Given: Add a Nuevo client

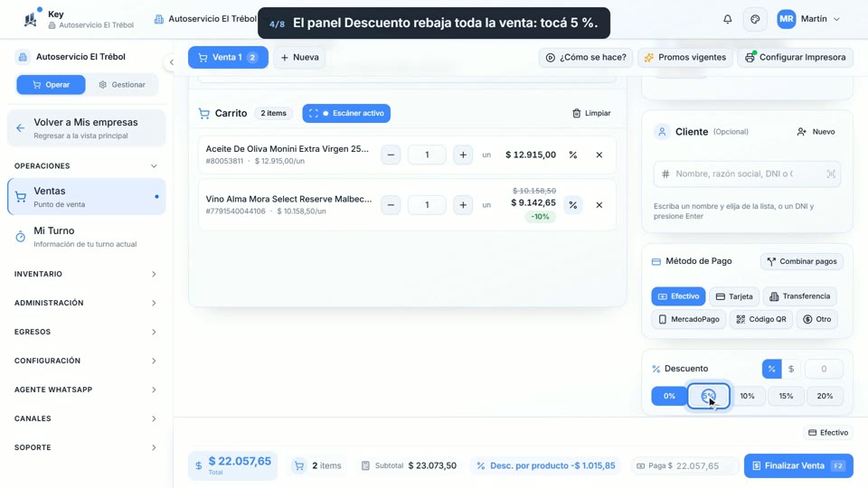Looking at the screenshot, I should coord(816,132).
